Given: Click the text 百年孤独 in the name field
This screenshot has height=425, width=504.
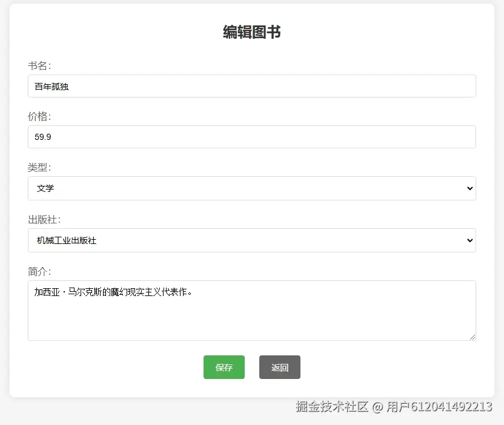Looking at the screenshot, I should pos(50,86).
